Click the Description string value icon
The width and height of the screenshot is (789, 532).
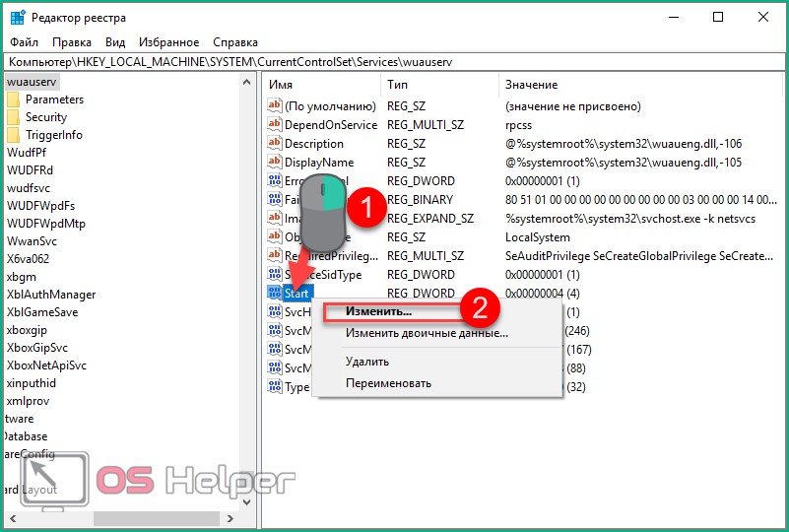coord(275,144)
